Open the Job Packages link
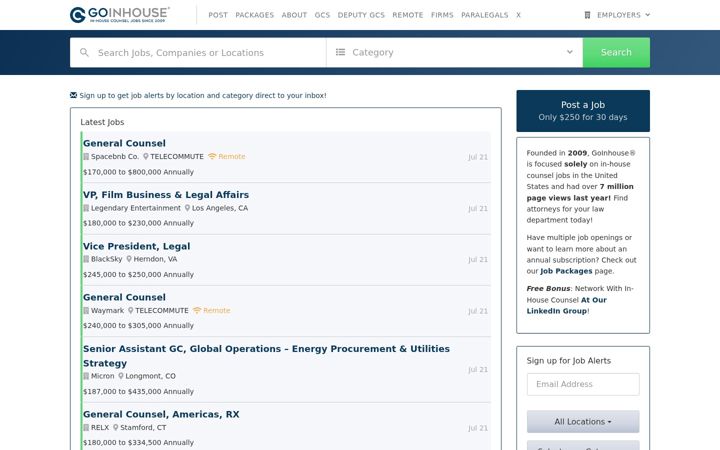 [x=566, y=271]
